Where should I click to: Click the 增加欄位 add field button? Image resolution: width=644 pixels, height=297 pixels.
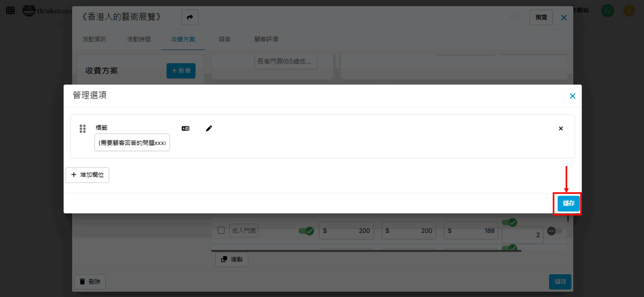(87, 175)
